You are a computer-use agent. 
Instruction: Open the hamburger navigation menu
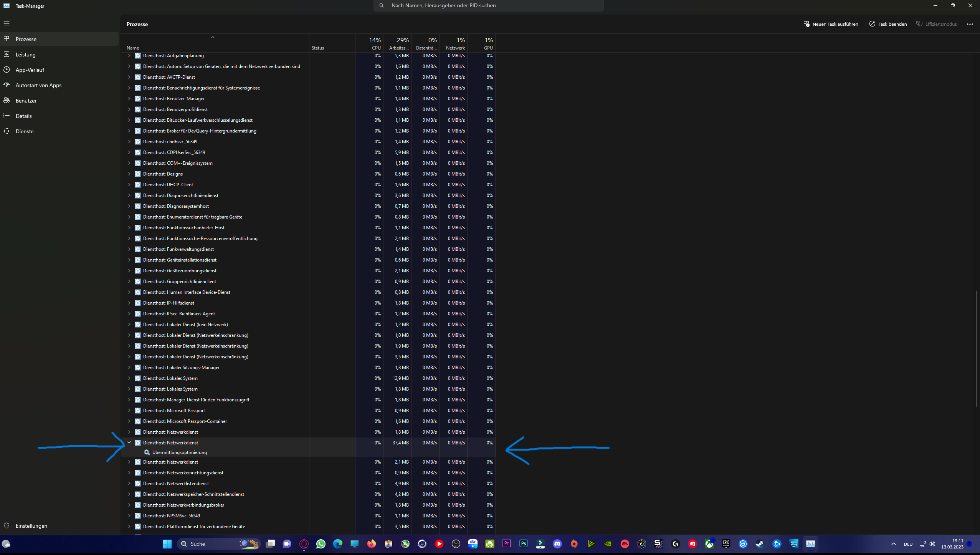pyautogui.click(x=7, y=23)
